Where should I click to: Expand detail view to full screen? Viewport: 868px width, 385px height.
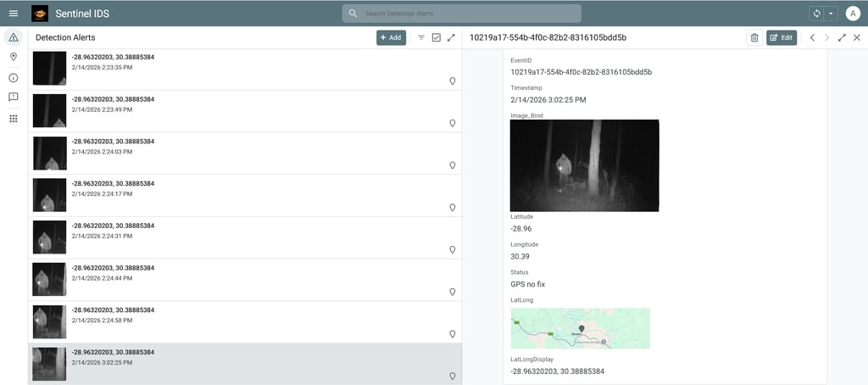tap(842, 37)
